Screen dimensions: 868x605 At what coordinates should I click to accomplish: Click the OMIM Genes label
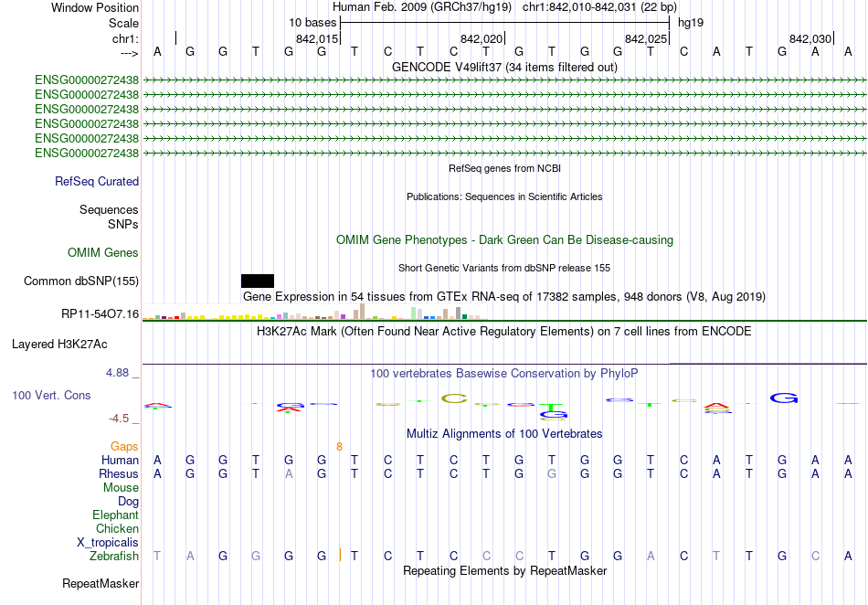click(103, 252)
